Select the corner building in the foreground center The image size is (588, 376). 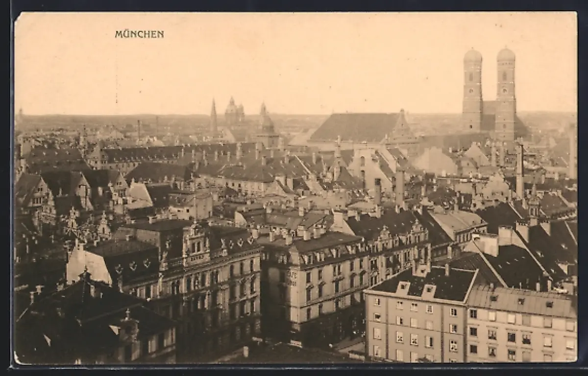pyautogui.click(x=314, y=284)
